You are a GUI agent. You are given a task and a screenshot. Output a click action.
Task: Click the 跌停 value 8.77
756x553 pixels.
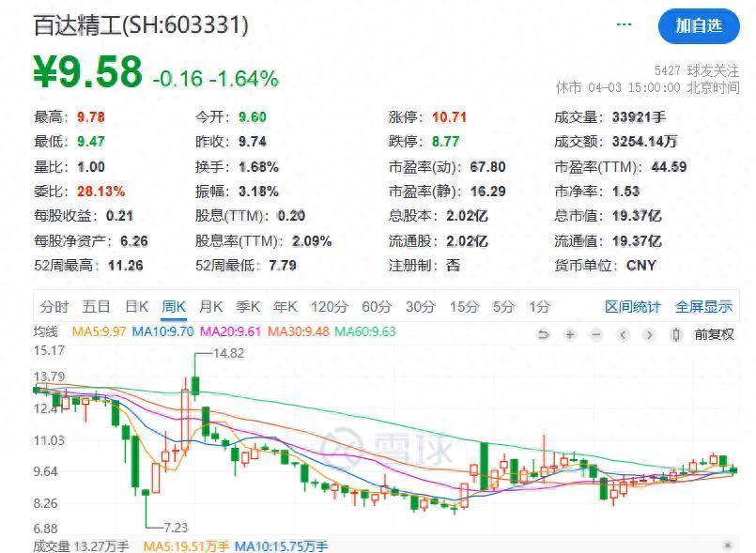pyautogui.click(x=445, y=141)
